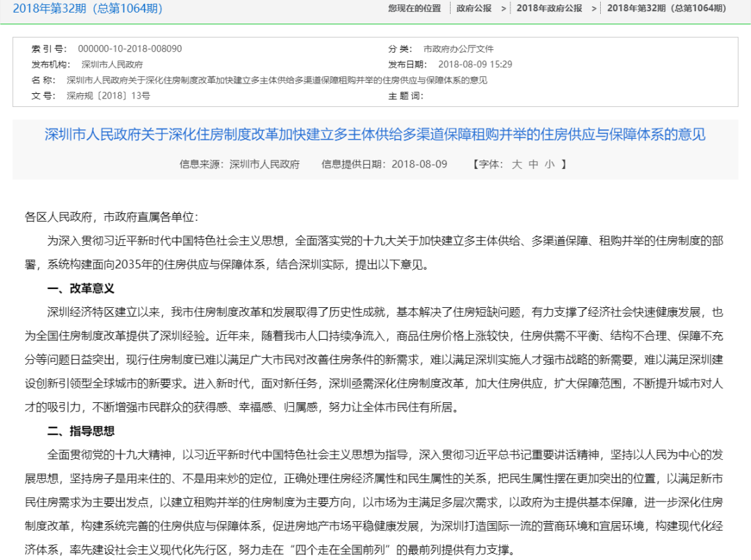The height and width of the screenshot is (560, 751).
Task: Open the 2018年第32期（总第1064期） breadcrumb link
Action: pos(667,8)
